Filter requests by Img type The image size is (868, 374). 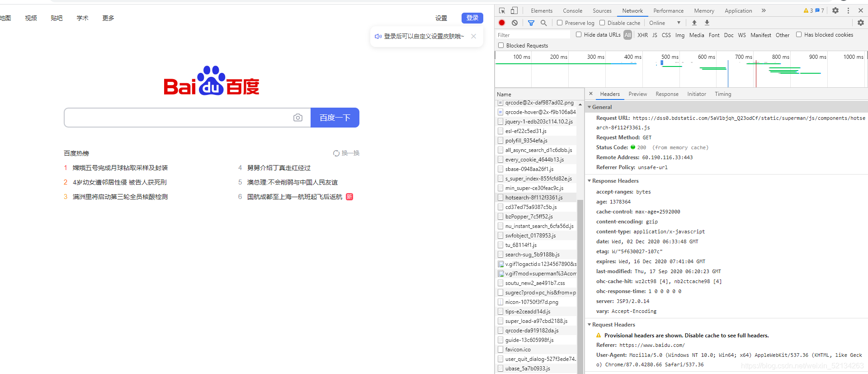click(680, 35)
